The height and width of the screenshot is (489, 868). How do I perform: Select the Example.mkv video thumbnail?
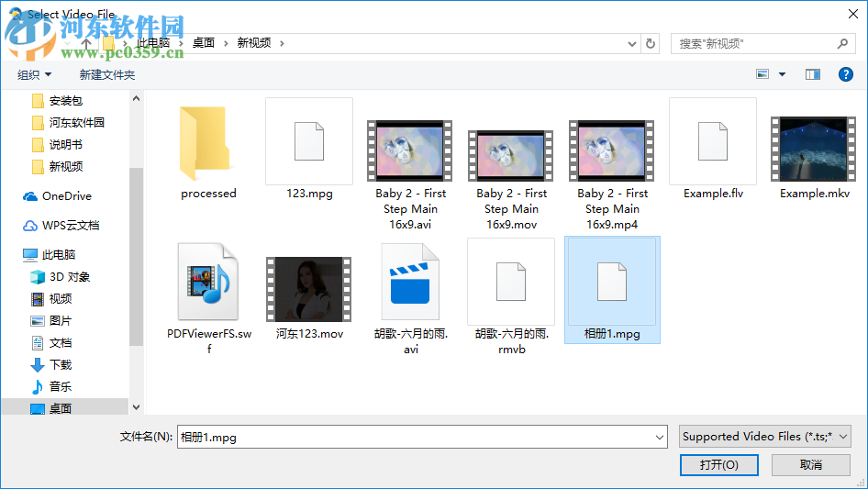point(813,149)
